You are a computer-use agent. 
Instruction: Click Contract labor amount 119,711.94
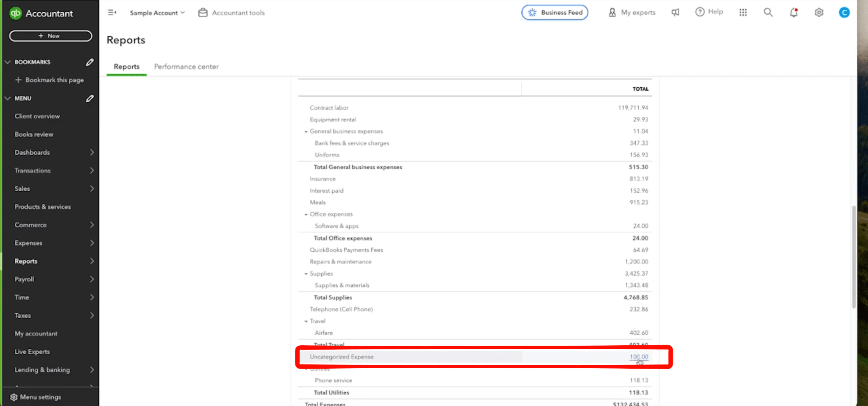pyautogui.click(x=633, y=108)
